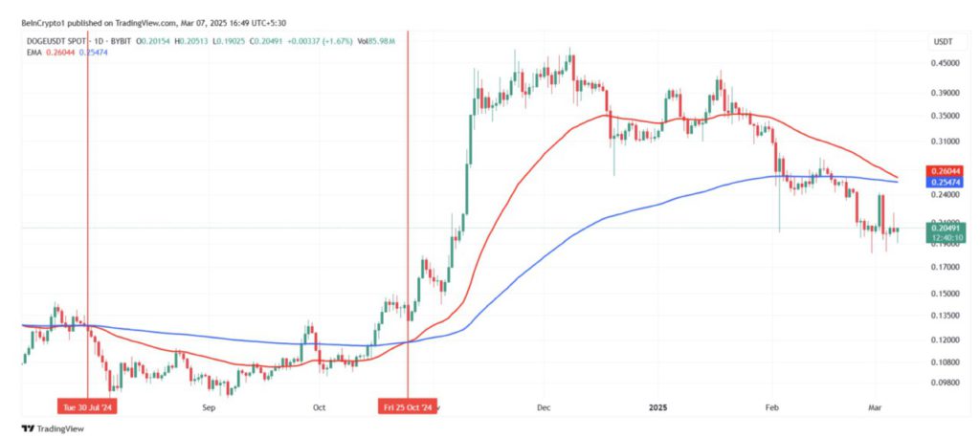Select the Tue 30 Jul '24 date marker
Image resolution: width=980 pixels, height=438 pixels.
coord(87,405)
